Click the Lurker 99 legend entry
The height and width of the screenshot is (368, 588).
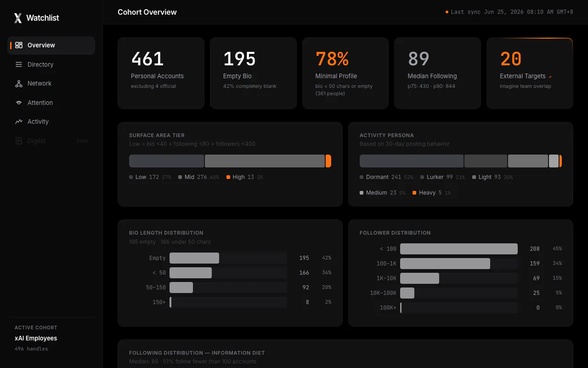pyautogui.click(x=442, y=177)
